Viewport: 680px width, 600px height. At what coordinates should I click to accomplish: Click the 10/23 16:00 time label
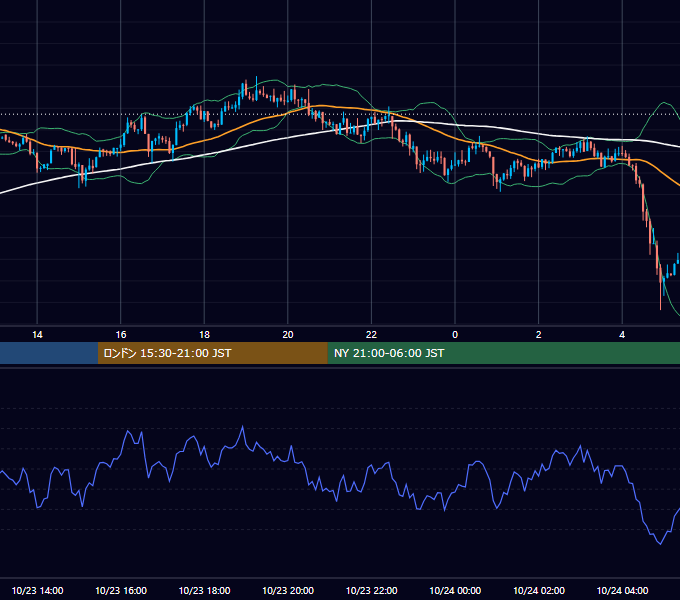pos(121,590)
